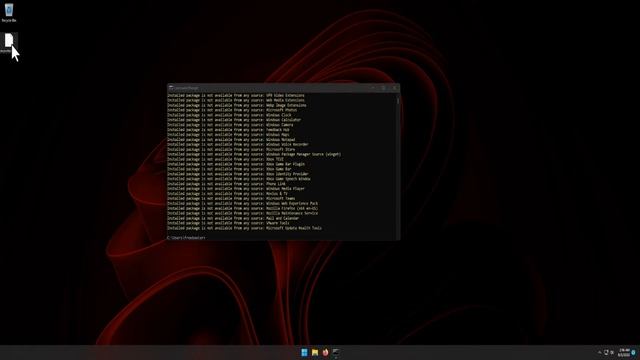The width and height of the screenshot is (640, 360).
Task: Click the 'Web Media Extensions' output line
Action: coord(236,100)
